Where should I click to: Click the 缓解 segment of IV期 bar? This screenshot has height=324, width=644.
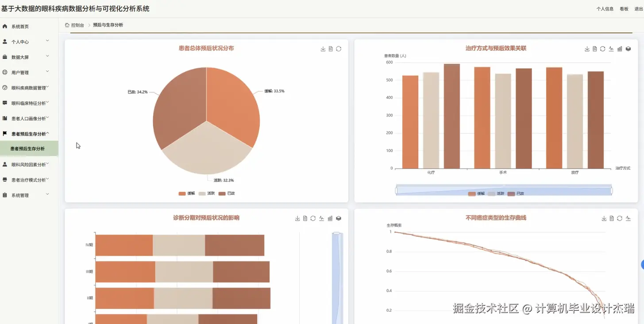click(124, 245)
